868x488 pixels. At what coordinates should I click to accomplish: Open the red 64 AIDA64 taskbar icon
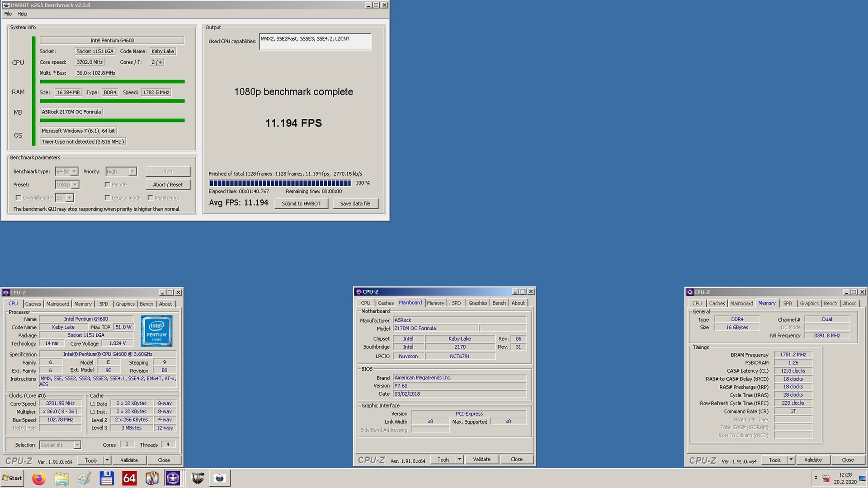point(129,478)
